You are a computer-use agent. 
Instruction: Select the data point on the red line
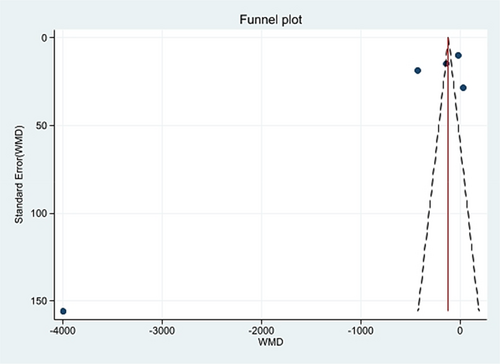tap(446, 63)
